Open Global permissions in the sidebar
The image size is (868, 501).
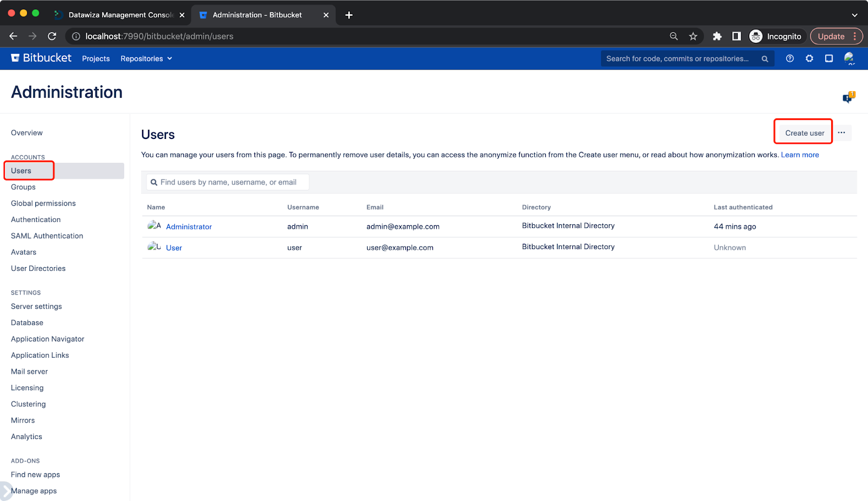[43, 204]
